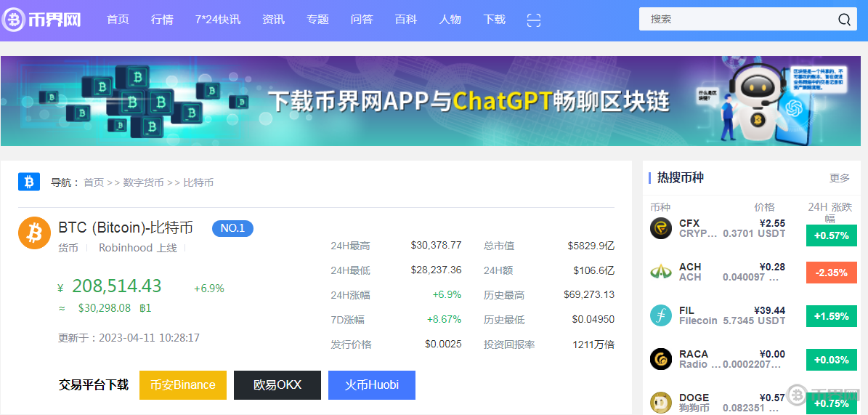Click the 价格 column header
Image resolution: width=868 pixels, height=415 pixels.
[764, 207]
